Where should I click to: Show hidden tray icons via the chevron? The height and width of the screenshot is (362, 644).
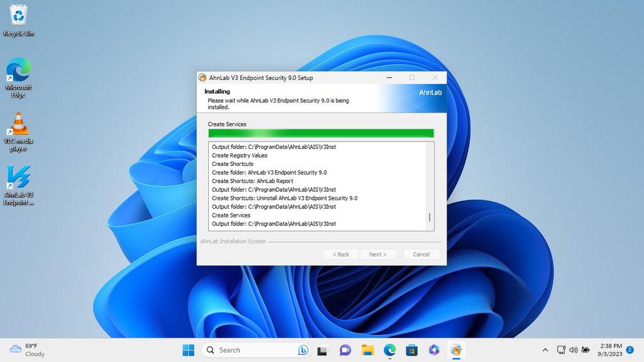coord(545,349)
